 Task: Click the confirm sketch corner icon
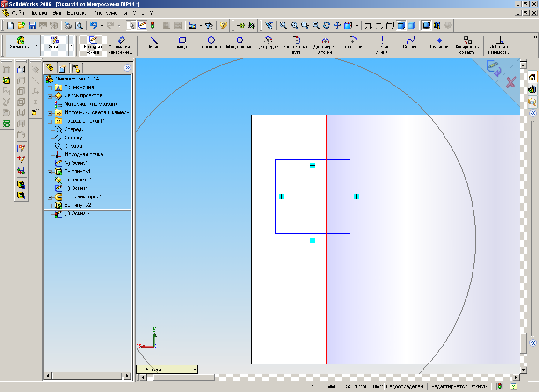pos(494,68)
